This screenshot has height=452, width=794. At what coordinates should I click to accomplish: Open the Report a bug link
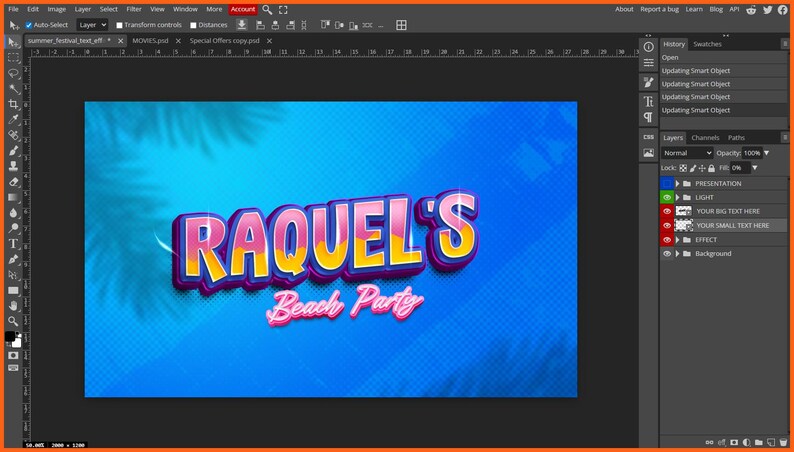pos(659,9)
